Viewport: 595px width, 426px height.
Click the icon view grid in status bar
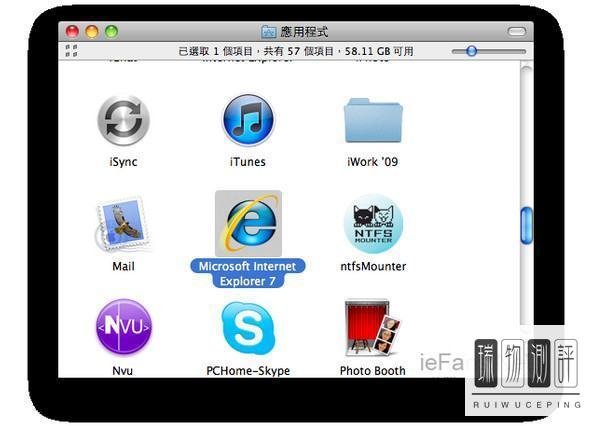71,51
